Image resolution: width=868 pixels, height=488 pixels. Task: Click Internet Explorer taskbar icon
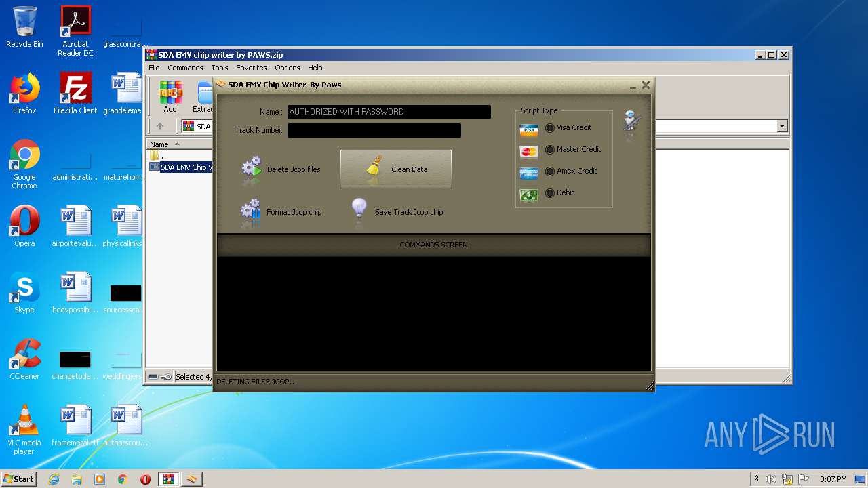(x=54, y=479)
